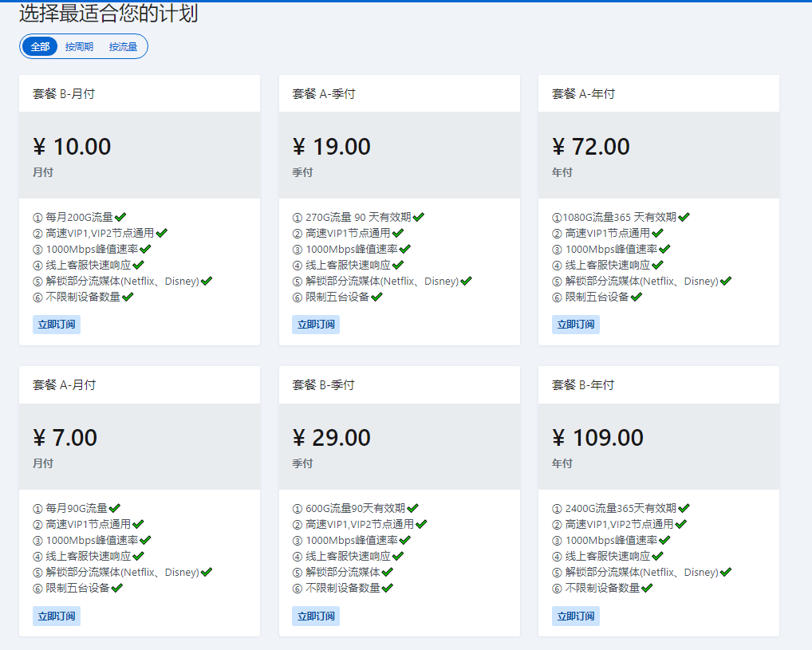812x650 pixels.
Task: Click the checkmark beside 高速VIP1,VIP2节点通用 in 套餐 B-月付
Action: coord(161,233)
